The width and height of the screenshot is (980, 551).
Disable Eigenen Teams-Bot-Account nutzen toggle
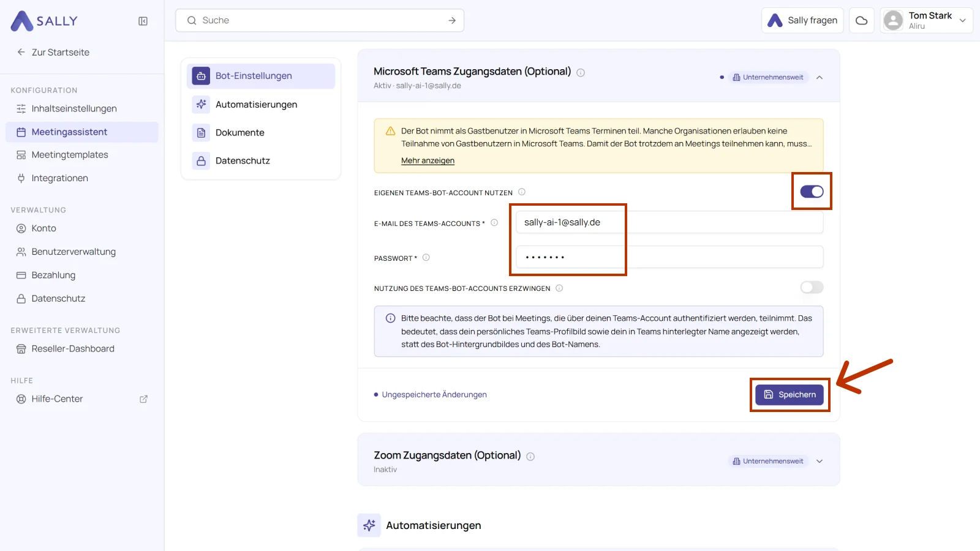(812, 192)
